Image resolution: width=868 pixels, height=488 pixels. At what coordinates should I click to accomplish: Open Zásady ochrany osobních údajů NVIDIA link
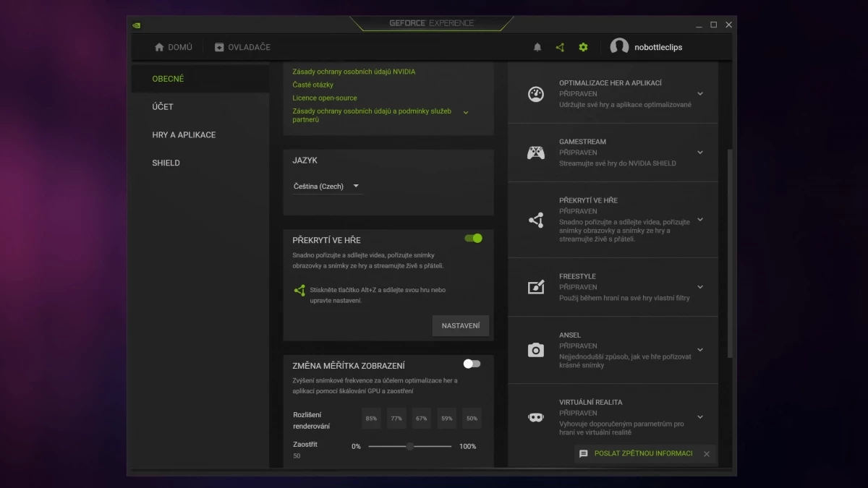(x=354, y=72)
